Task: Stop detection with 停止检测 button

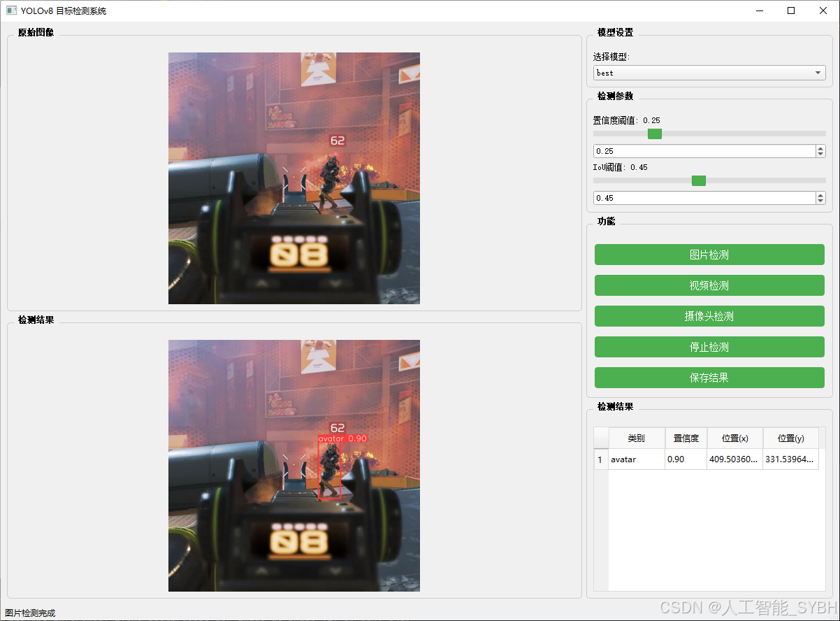Action: pos(709,347)
